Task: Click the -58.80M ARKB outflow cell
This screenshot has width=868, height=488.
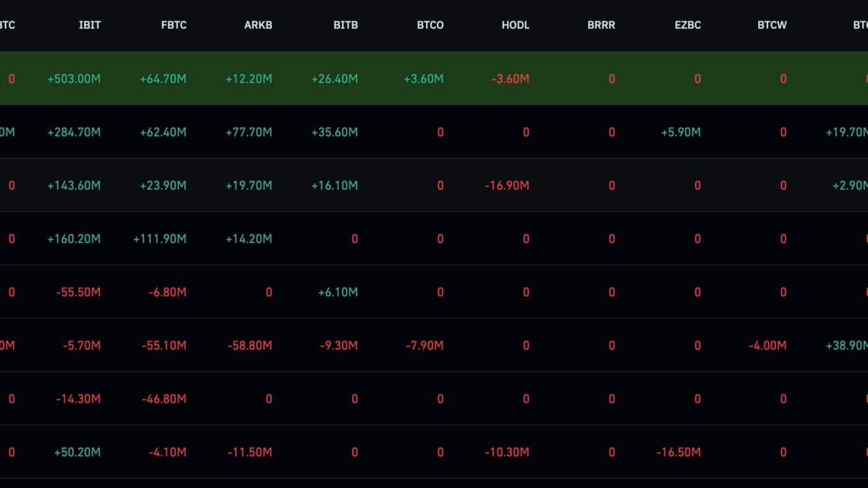Action: (250, 346)
